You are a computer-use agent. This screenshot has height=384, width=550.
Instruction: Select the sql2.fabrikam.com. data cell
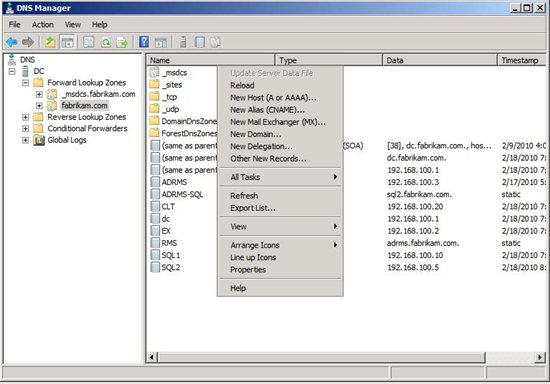tap(419, 194)
